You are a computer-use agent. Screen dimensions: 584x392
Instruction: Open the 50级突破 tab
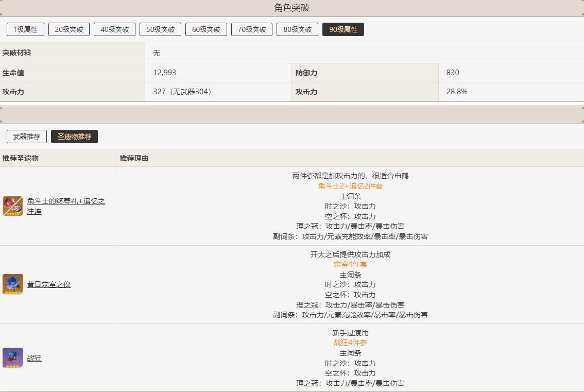[x=160, y=29]
